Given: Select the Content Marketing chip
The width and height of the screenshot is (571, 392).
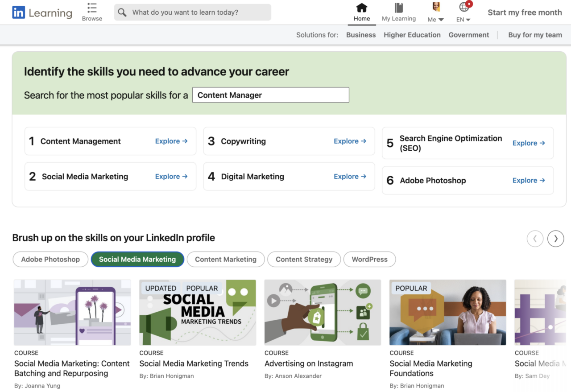Looking at the screenshot, I should tap(226, 259).
